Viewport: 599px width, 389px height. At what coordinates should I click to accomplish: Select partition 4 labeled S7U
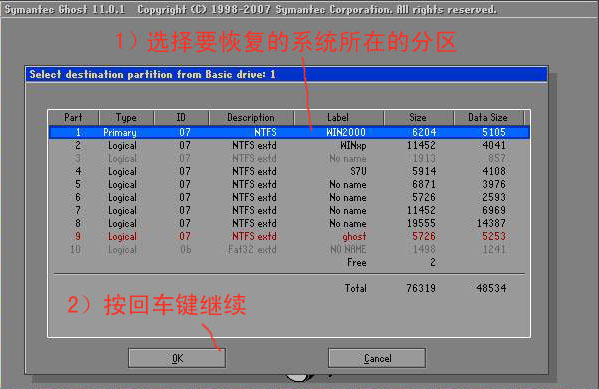click(289, 171)
